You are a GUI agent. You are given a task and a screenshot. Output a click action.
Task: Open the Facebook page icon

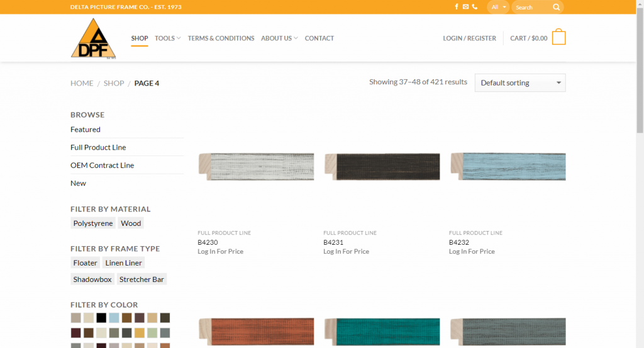(x=457, y=7)
